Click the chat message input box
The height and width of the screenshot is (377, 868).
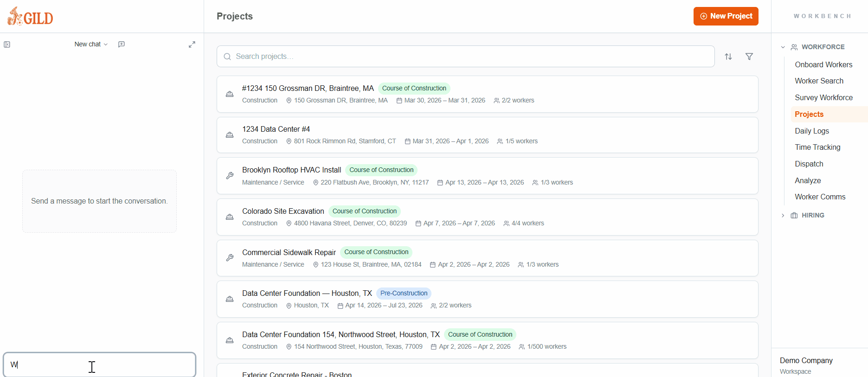99,364
